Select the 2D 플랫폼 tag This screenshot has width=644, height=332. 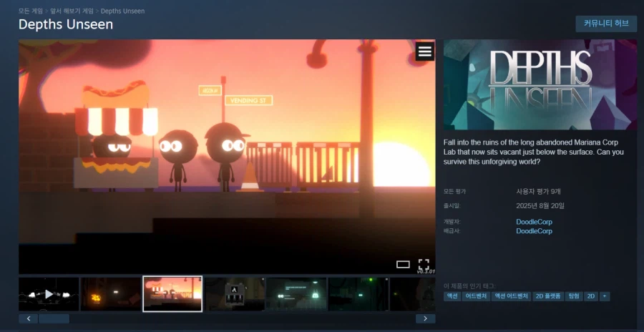click(548, 296)
